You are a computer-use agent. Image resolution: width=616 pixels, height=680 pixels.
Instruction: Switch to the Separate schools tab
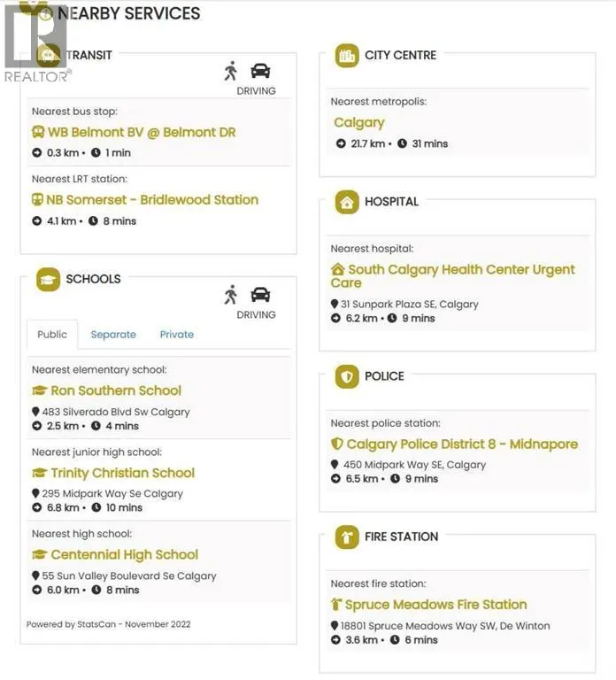tap(113, 335)
